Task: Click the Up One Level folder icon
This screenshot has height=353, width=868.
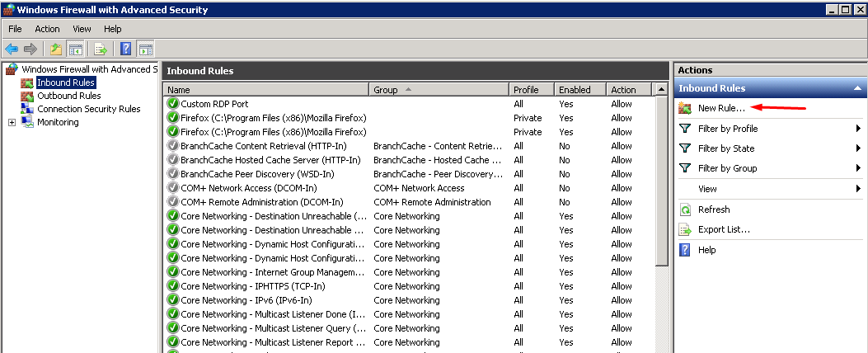Action: [x=56, y=49]
